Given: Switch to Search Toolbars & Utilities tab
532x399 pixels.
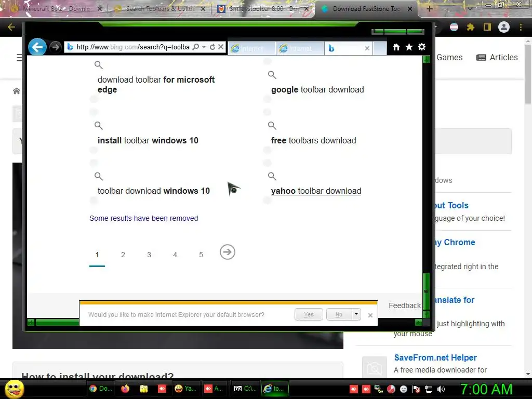Looking at the screenshot, I should [161, 9].
